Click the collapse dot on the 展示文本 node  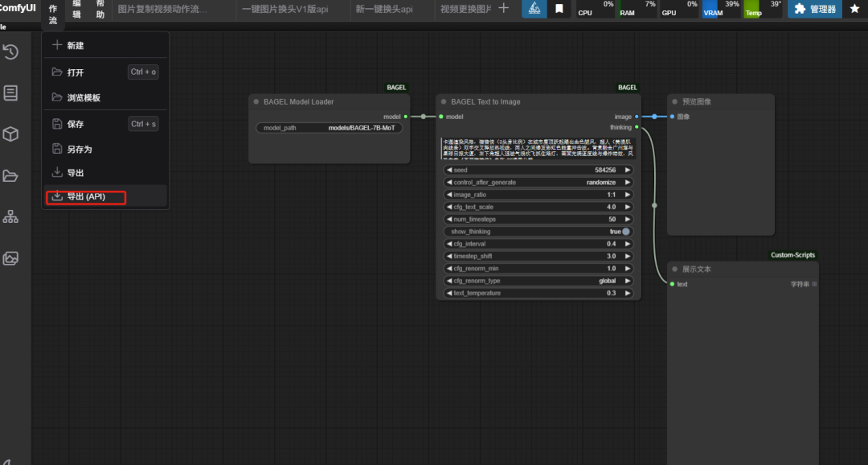click(x=675, y=270)
